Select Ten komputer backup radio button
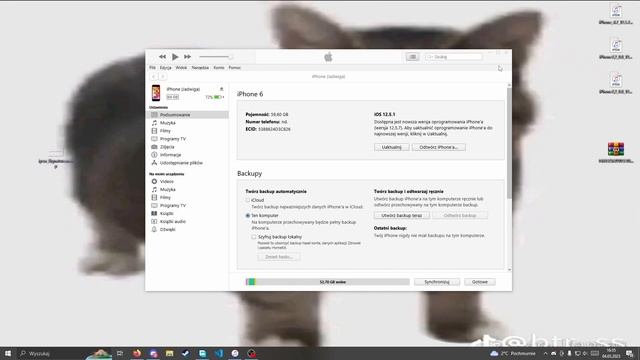This screenshot has width=640, height=360. point(248,216)
